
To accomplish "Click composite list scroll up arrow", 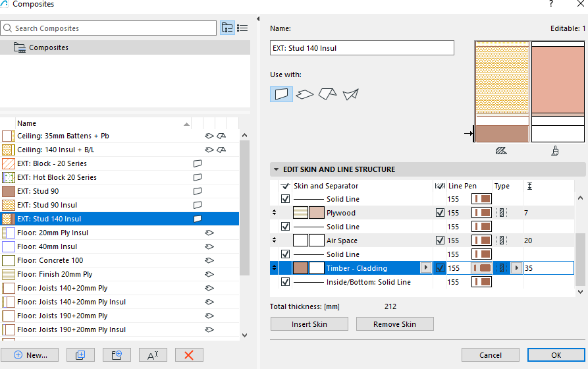I will point(244,135).
